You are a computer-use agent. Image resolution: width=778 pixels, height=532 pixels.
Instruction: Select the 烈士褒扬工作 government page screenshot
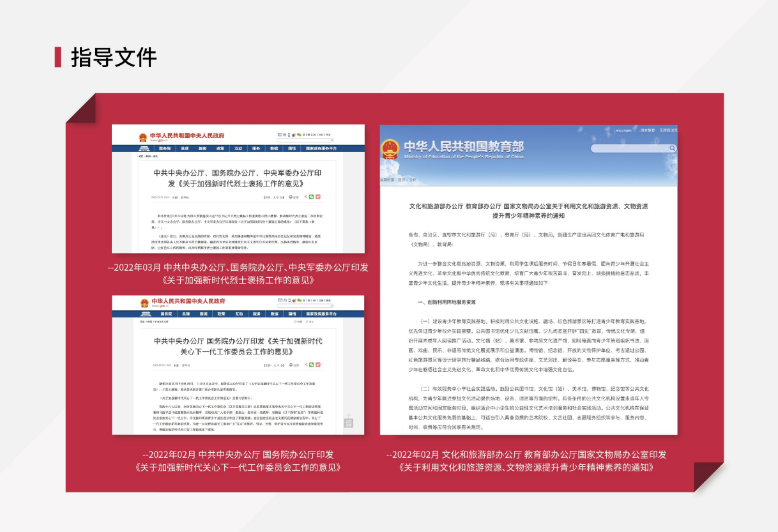(238, 188)
